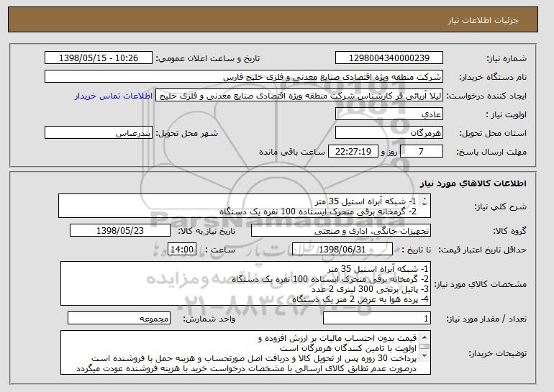Click the جزئیات اطلاعات نیاز header title
Screen dimensions: 554x392
[483, 20]
